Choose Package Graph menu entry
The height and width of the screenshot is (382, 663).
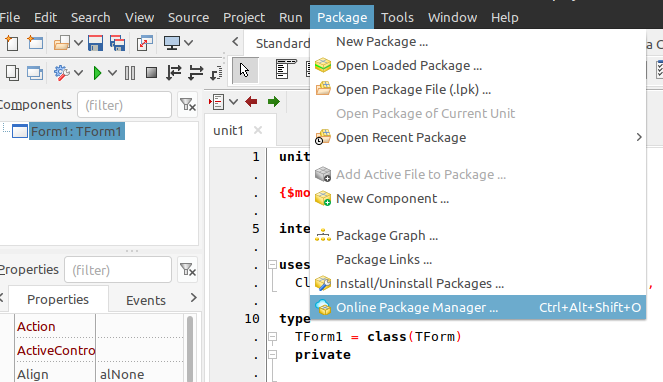pyautogui.click(x=478, y=235)
